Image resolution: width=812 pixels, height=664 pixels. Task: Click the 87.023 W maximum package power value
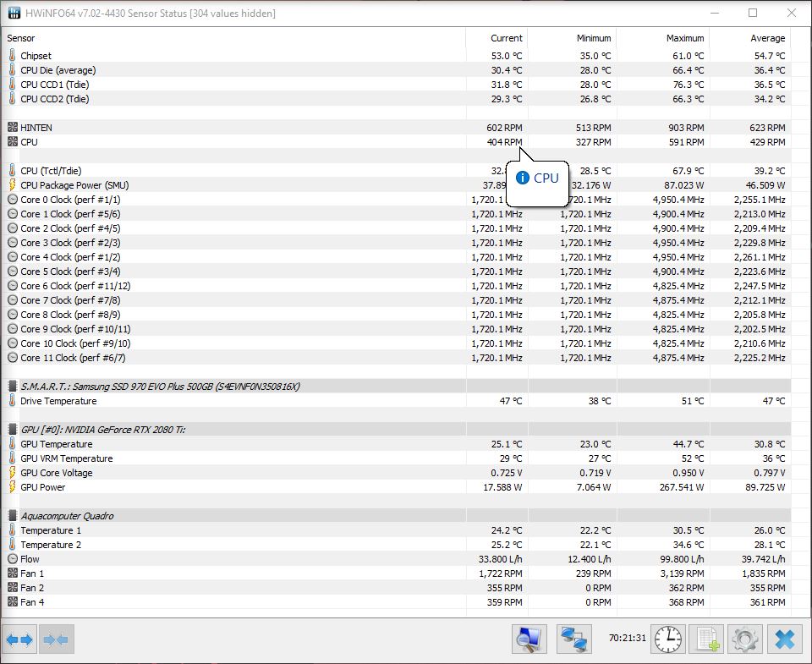pyautogui.click(x=684, y=185)
